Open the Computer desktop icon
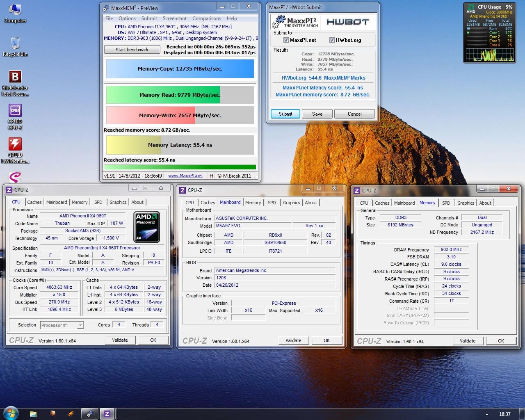The width and height of the screenshot is (525, 420). pos(15,13)
